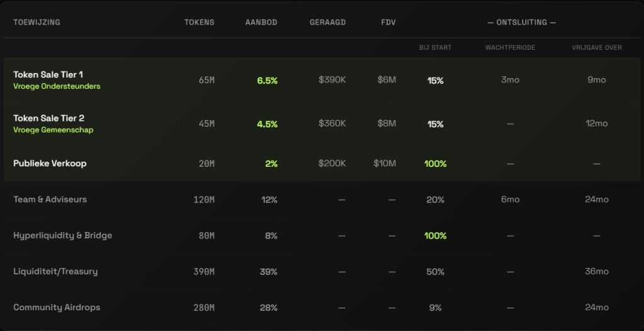This screenshot has height=331, width=644.
Task: Select the Team & Adviseurs row label
Action: 50,199
